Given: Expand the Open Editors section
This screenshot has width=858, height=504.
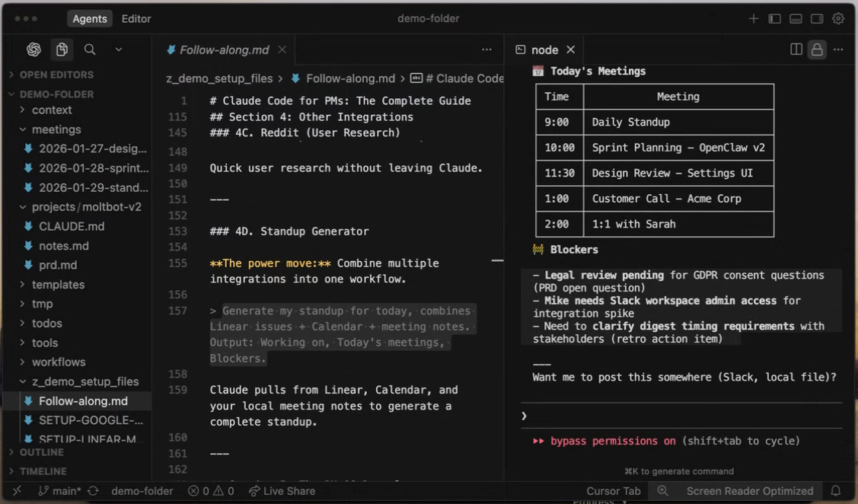Looking at the screenshot, I should click(x=56, y=75).
